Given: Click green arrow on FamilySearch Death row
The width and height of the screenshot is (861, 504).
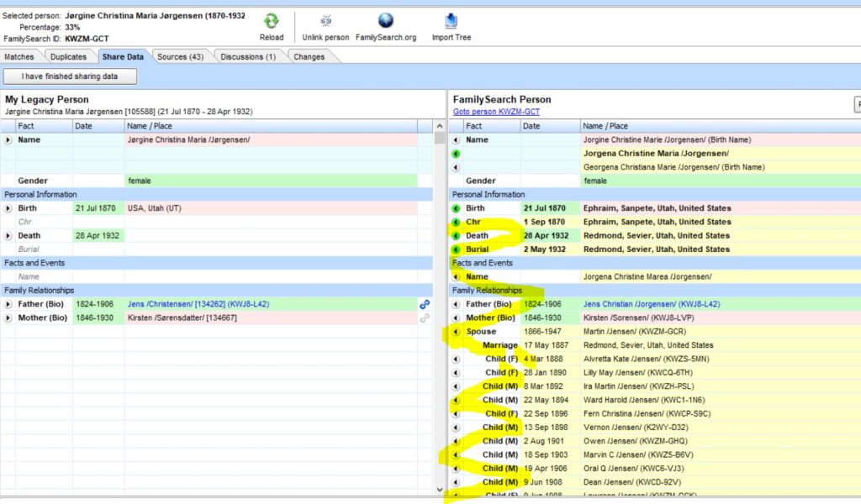Looking at the screenshot, I should click(456, 236).
